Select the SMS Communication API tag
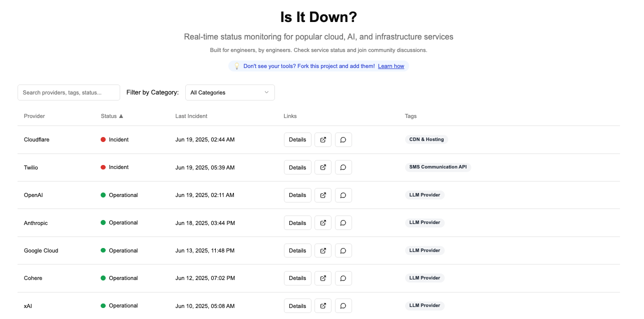This screenshot has height=319, width=644. 438,167
